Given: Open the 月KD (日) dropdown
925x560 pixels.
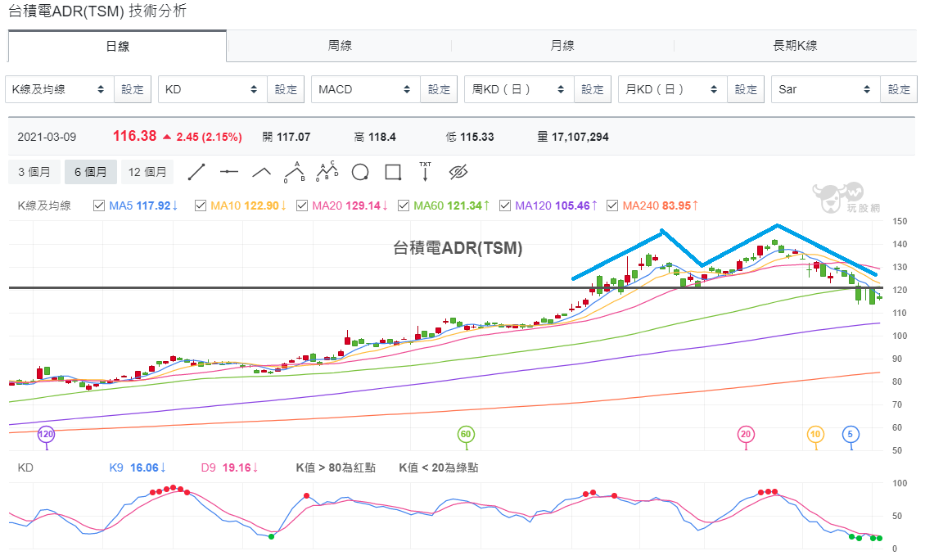Looking at the screenshot, I should (x=673, y=89).
